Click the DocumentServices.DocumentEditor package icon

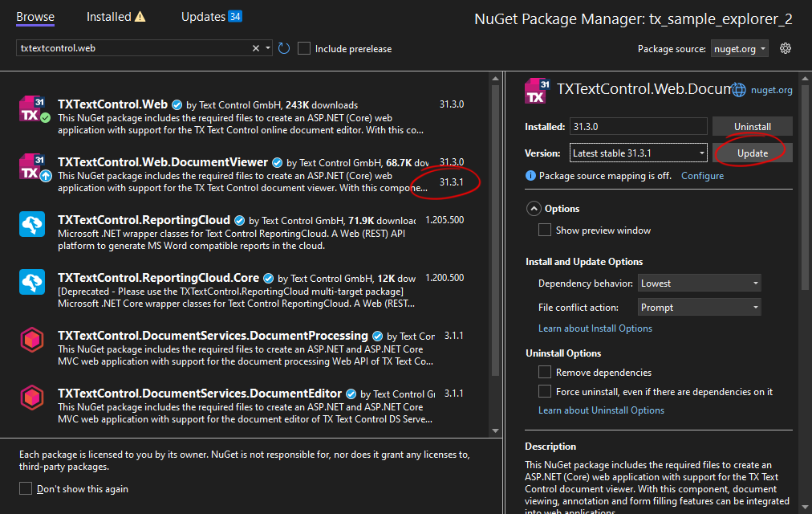(32, 398)
